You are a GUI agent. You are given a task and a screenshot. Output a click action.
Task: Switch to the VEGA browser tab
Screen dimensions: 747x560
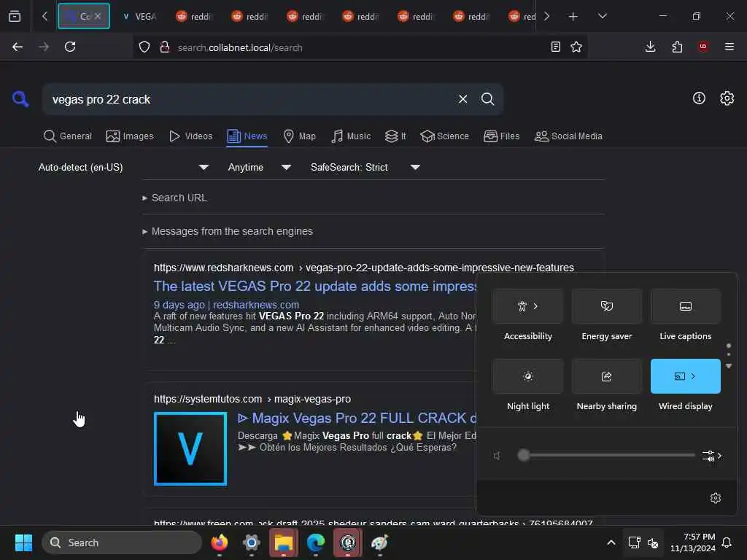139,16
